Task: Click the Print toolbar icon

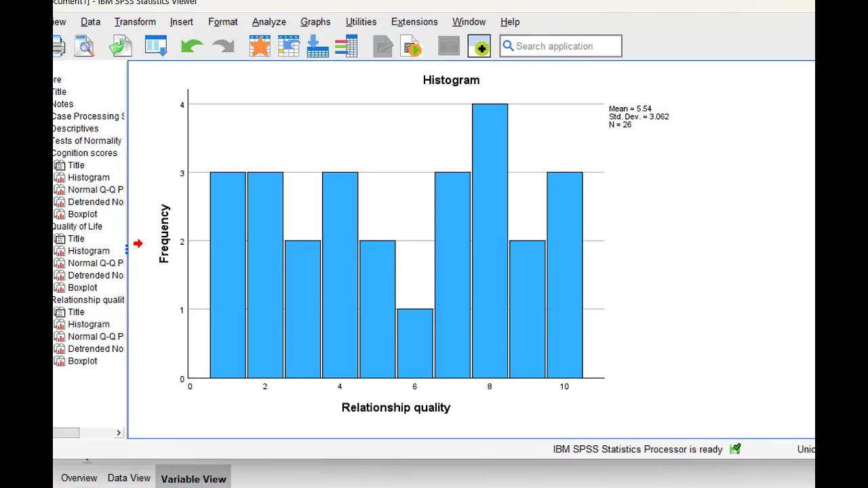Action: click(x=58, y=46)
